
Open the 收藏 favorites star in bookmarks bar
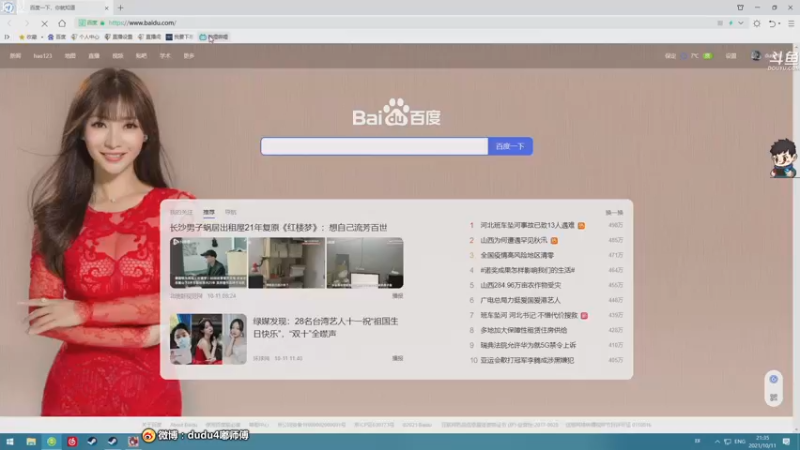point(28,37)
